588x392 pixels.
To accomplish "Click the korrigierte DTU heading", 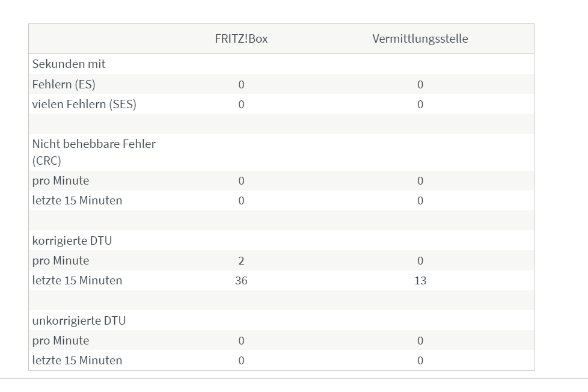I will pyautogui.click(x=72, y=240).
